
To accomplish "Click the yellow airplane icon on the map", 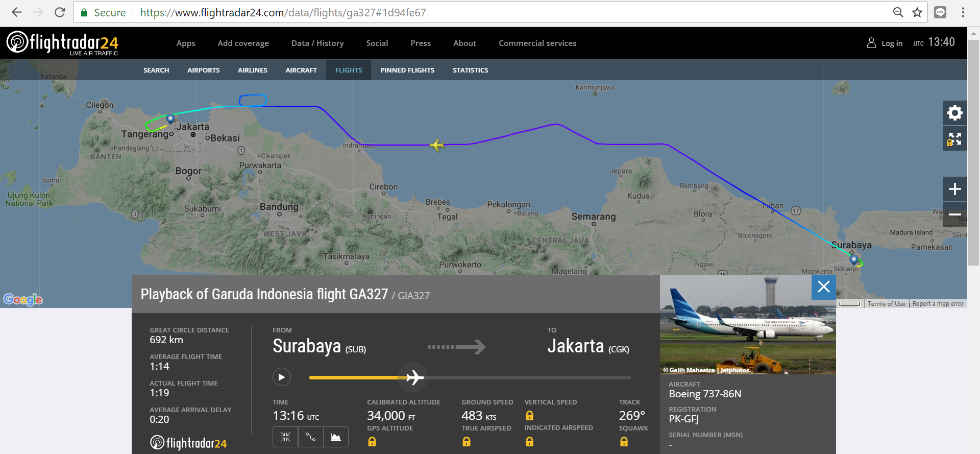I will pyautogui.click(x=437, y=145).
